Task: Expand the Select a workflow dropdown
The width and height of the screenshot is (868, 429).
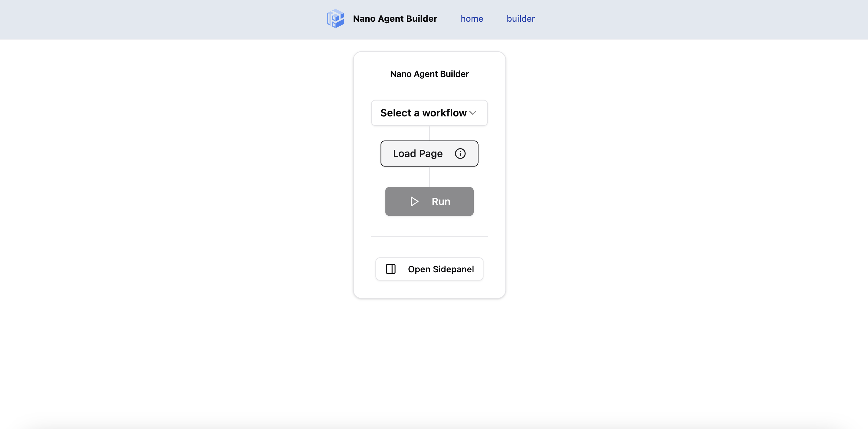Action: (429, 113)
